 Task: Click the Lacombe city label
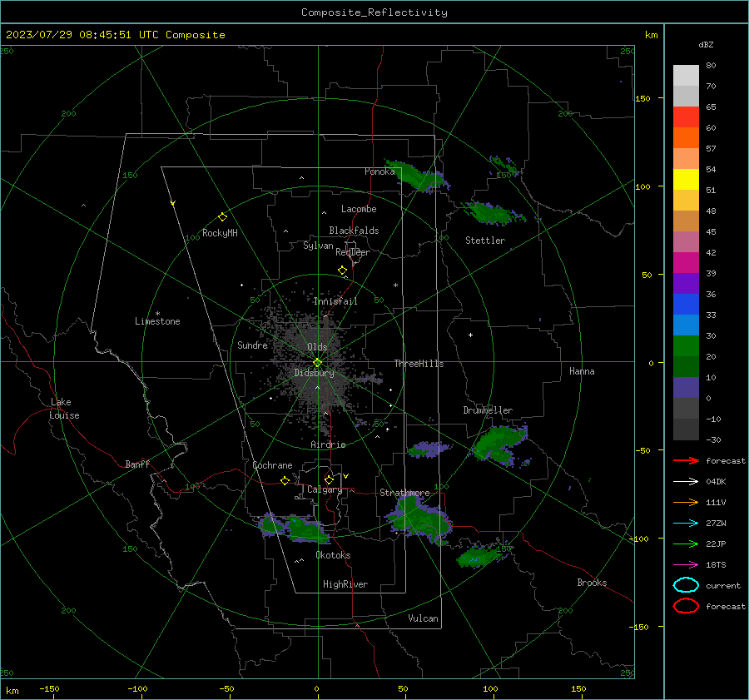click(x=359, y=209)
